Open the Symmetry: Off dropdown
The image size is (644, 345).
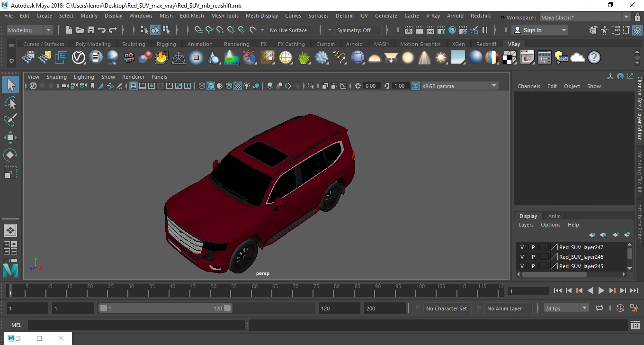[358, 30]
